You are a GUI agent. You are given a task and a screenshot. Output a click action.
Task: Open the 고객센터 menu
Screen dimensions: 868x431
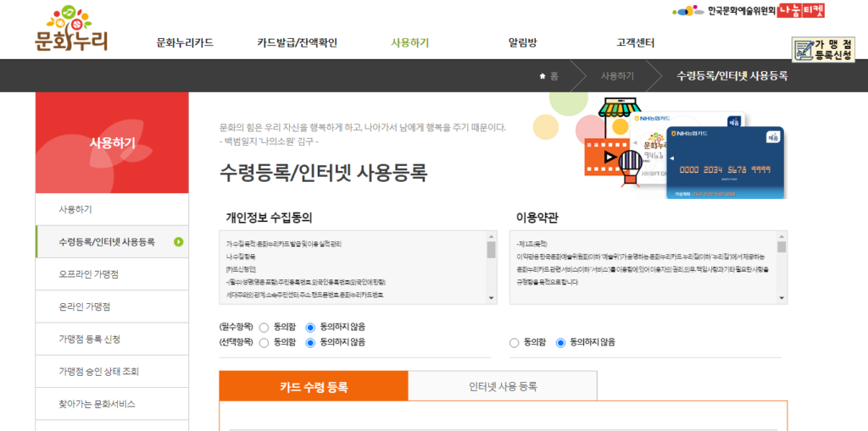(636, 42)
